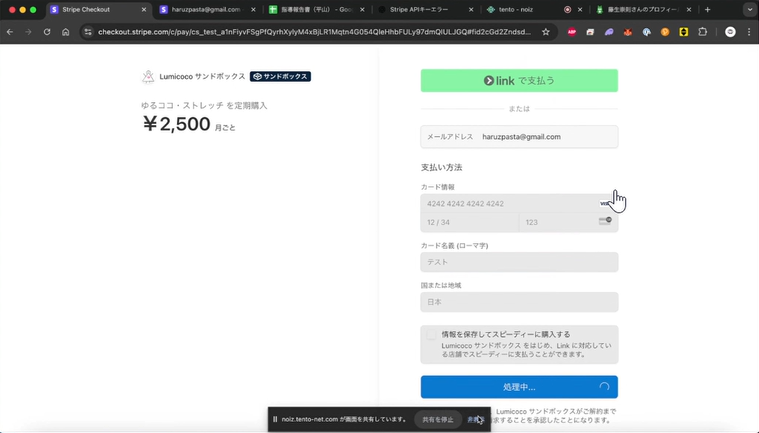The image size is (759, 433).
Task: Click the サンドボックス badge
Action: coord(280,76)
